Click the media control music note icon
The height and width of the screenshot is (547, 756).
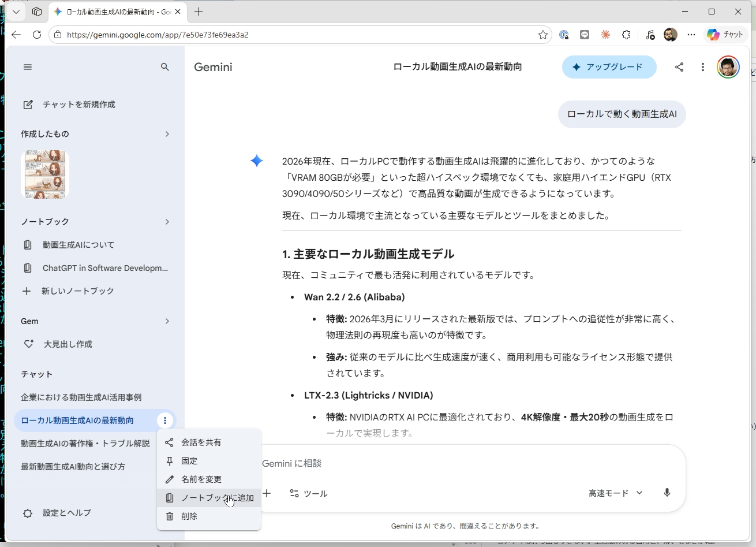click(650, 35)
